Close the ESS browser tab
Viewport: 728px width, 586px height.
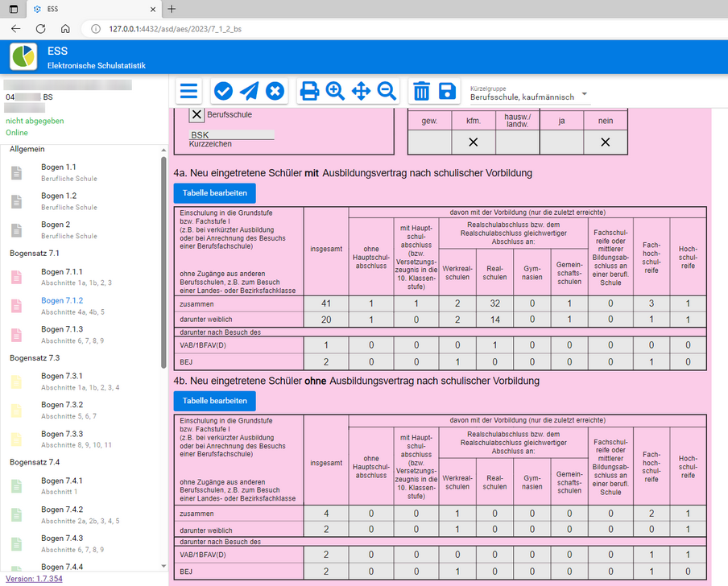(x=153, y=10)
